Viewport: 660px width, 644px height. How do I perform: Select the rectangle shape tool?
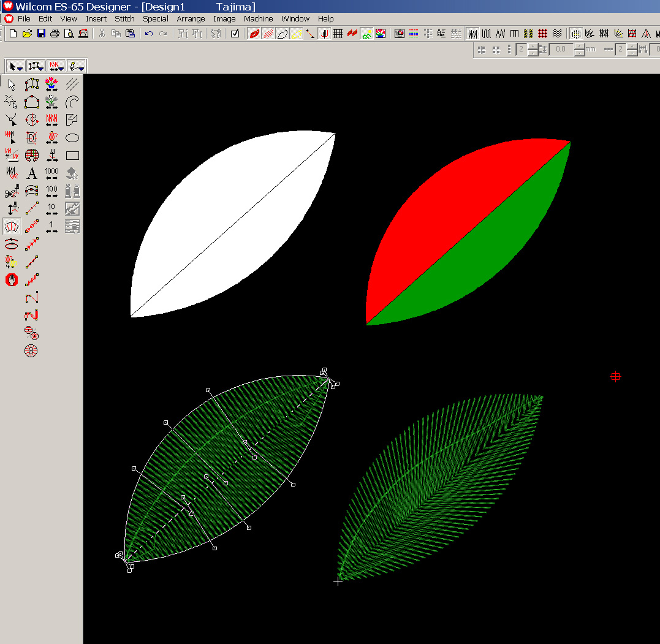72,156
